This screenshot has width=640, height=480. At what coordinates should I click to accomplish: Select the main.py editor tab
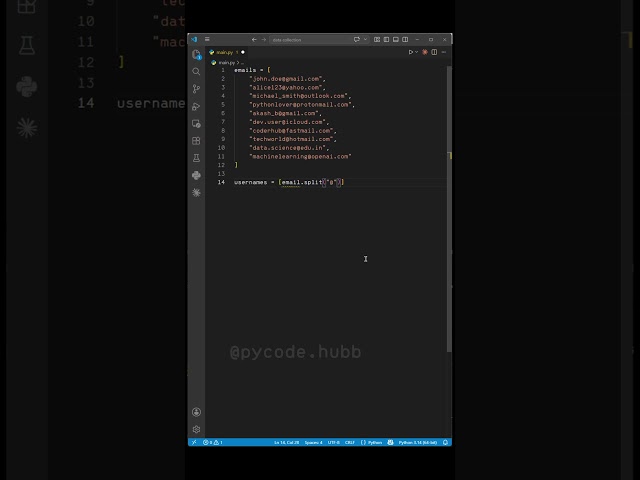click(x=227, y=52)
